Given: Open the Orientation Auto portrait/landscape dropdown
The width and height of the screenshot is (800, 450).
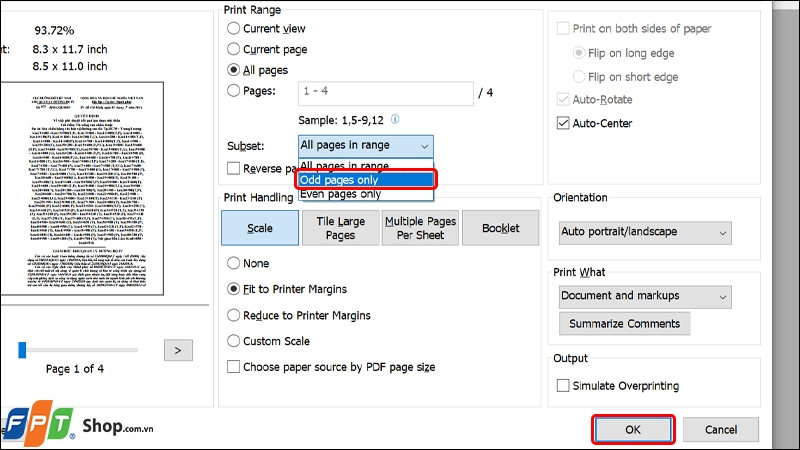Looking at the screenshot, I should [645, 233].
